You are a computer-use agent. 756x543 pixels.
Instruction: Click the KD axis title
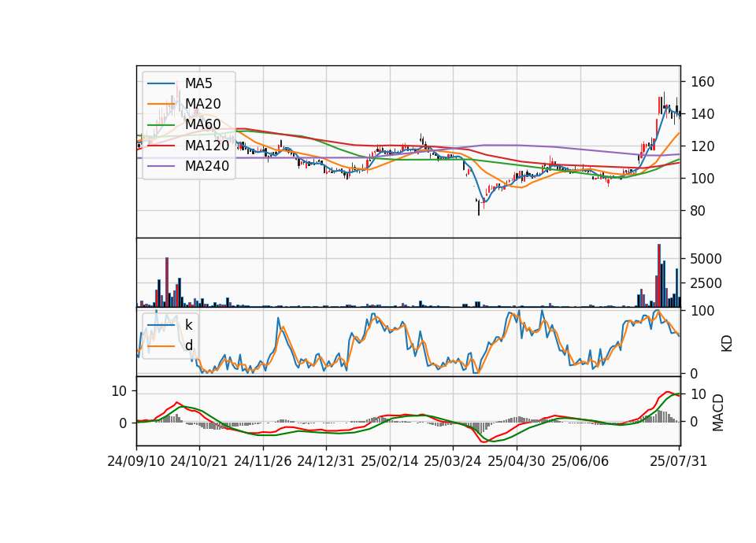pos(727,344)
